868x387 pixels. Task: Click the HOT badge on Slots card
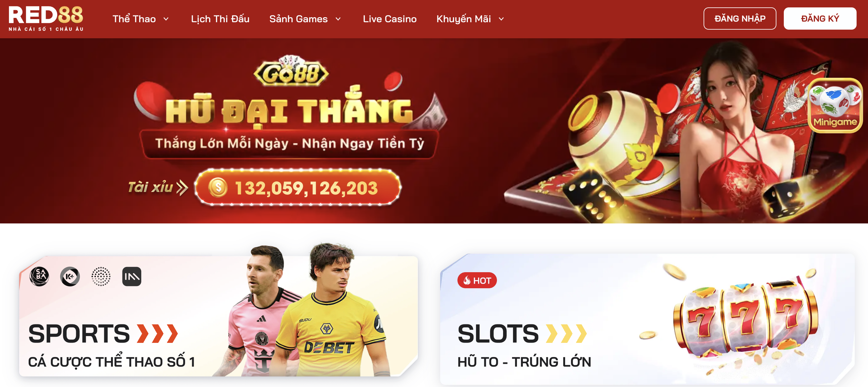(x=477, y=280)
